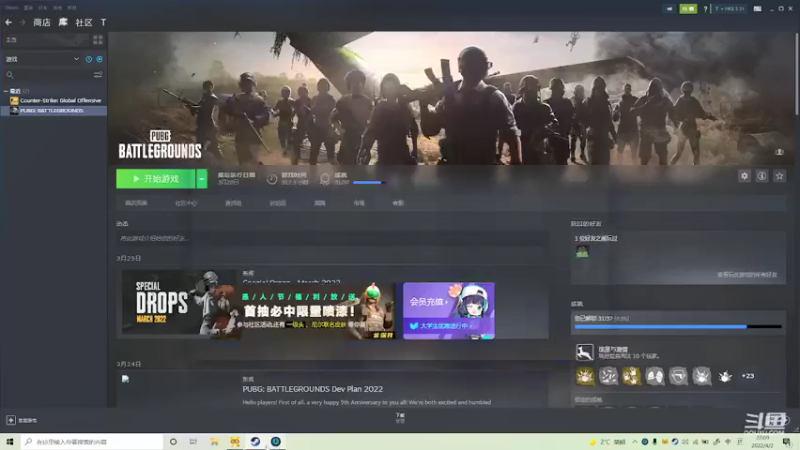The height and width of the screenshot is (450, 800).
Task: Open the Steam menu in title bar
Action: tap(12, 8)
